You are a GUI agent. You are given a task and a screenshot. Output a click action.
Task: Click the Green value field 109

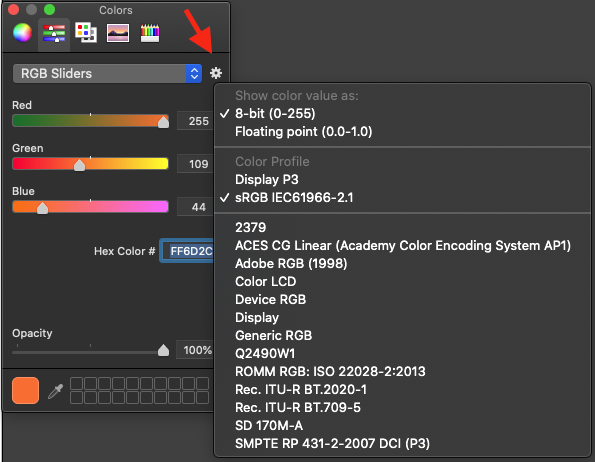click(x=196, y=164)
